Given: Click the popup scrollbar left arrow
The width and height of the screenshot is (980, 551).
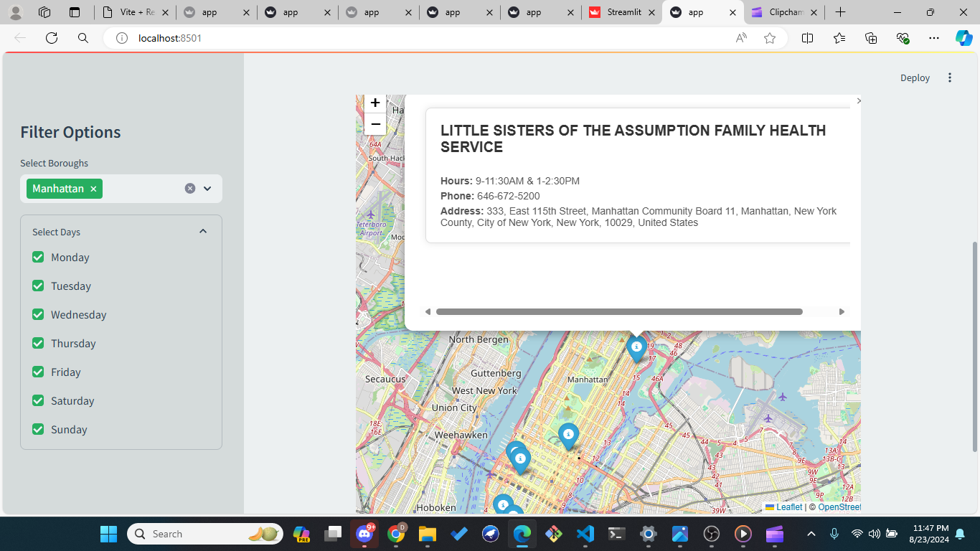Looking at the screenshot, I should [428, 312].
